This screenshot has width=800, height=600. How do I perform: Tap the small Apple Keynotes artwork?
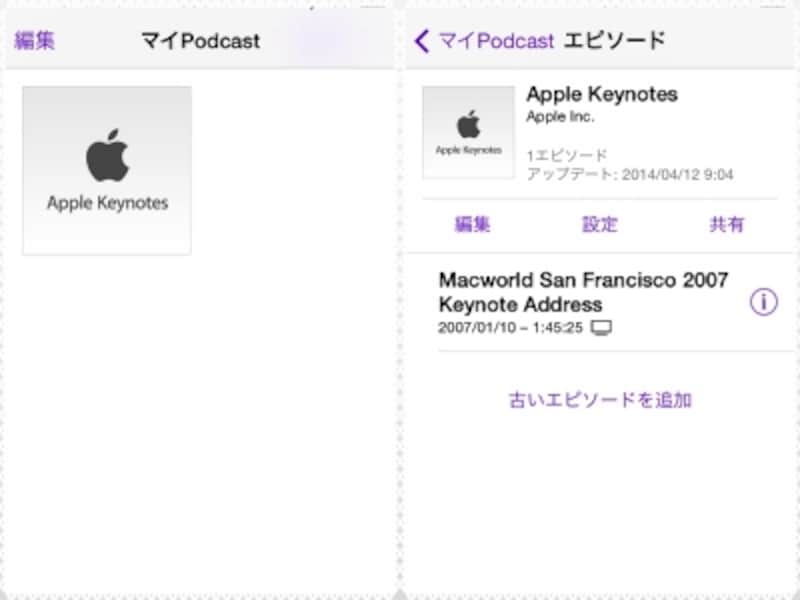coord(468,133)
